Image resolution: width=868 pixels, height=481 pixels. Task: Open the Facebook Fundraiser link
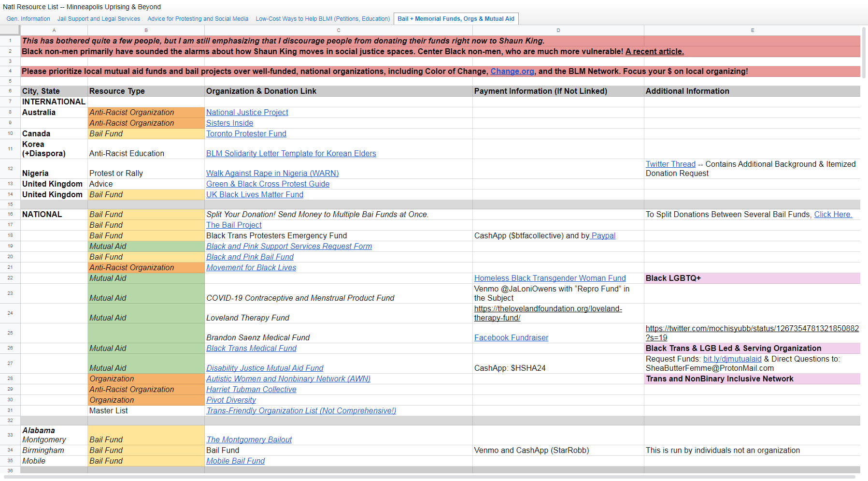(512, 337)
